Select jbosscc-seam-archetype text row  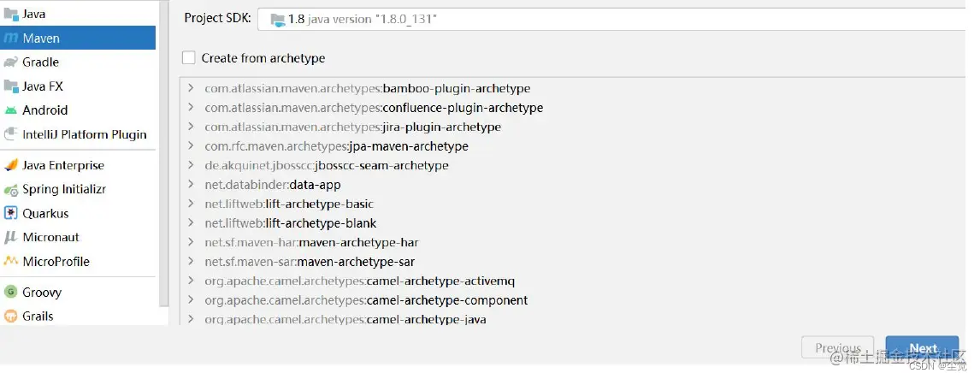(x=327, y=166)
